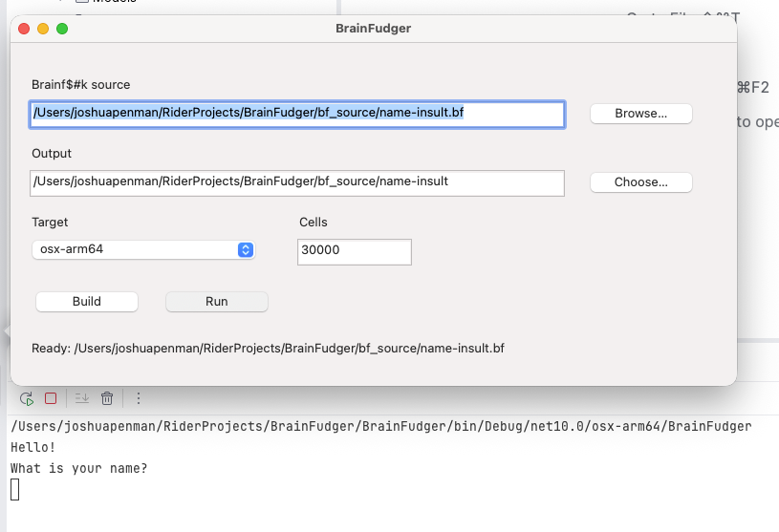Focus the Brainf$#k source path field
Screen dimensions: 779x532
coord(297,115)
